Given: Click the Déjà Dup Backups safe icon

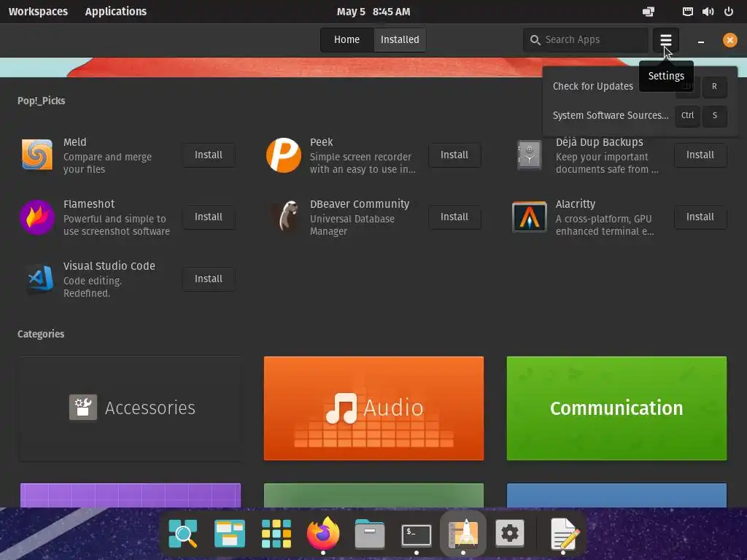Looking at the screenshot, I should point(530,155).
